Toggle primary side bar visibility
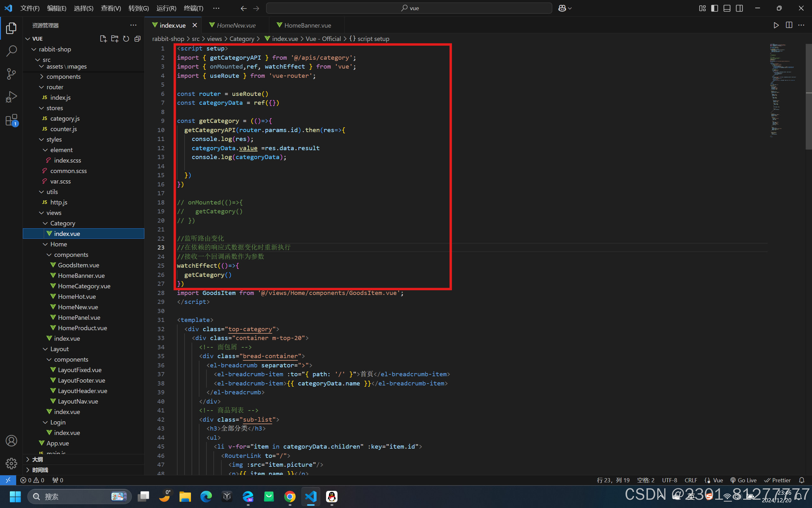 point(715,8)
